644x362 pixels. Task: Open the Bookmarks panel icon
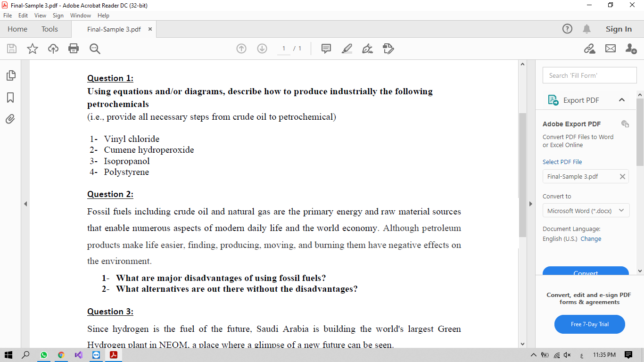11,98
